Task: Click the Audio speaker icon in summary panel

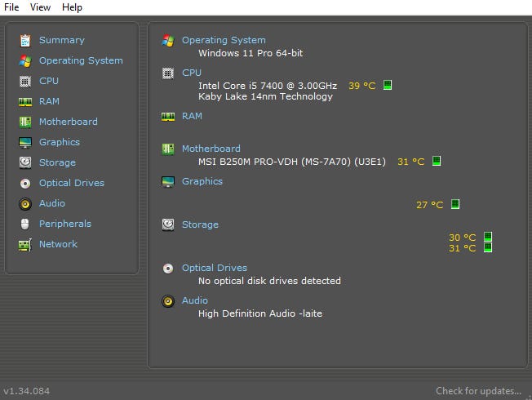Action: [168, 301]
